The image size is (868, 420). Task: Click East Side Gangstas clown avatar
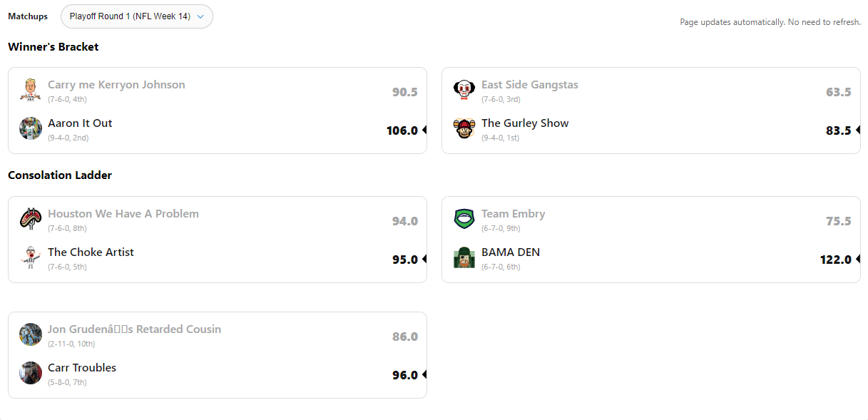(464, 90)
